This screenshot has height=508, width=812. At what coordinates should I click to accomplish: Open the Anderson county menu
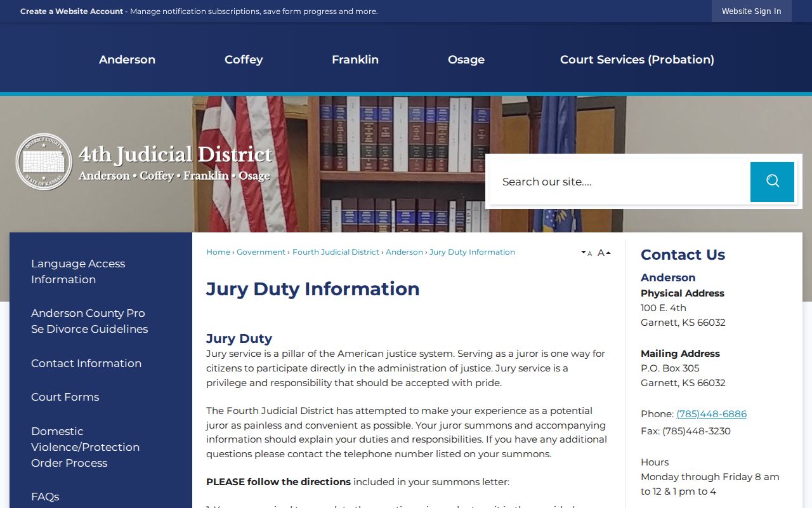[x=127, y=59]
